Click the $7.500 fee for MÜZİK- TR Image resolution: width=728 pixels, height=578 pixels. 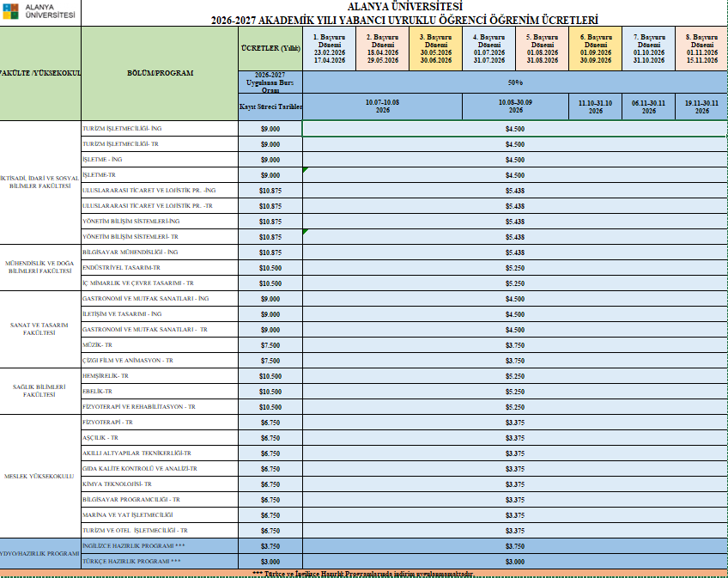point(270,345)
